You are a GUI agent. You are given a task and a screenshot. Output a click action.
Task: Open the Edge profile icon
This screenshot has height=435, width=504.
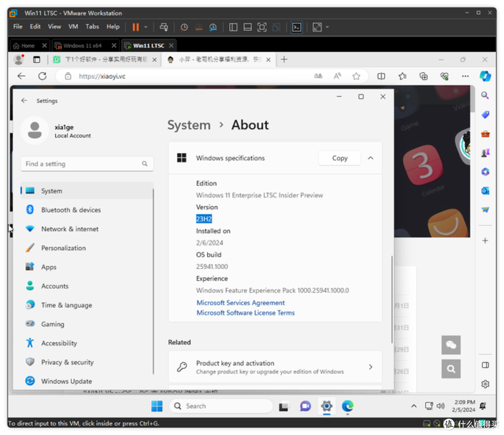point(19,60)
